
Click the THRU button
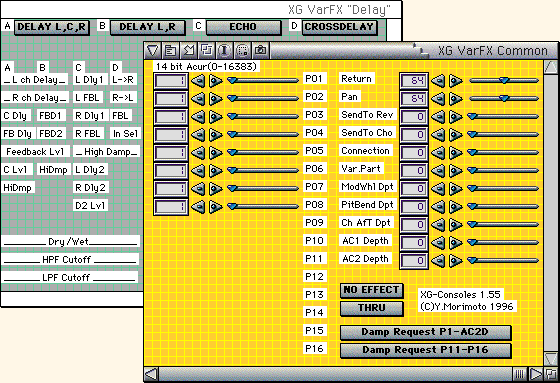click(371, 308)
